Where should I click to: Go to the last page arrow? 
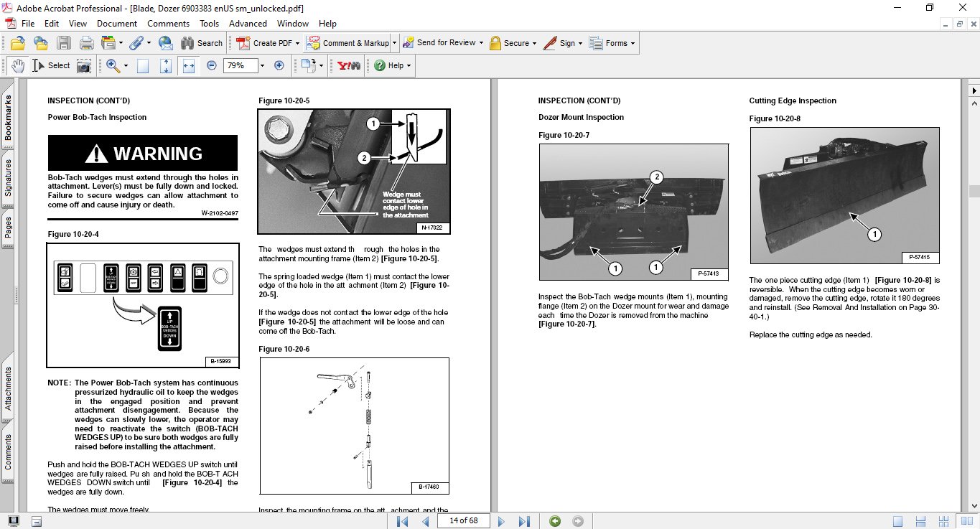click(x=524, y=521)
